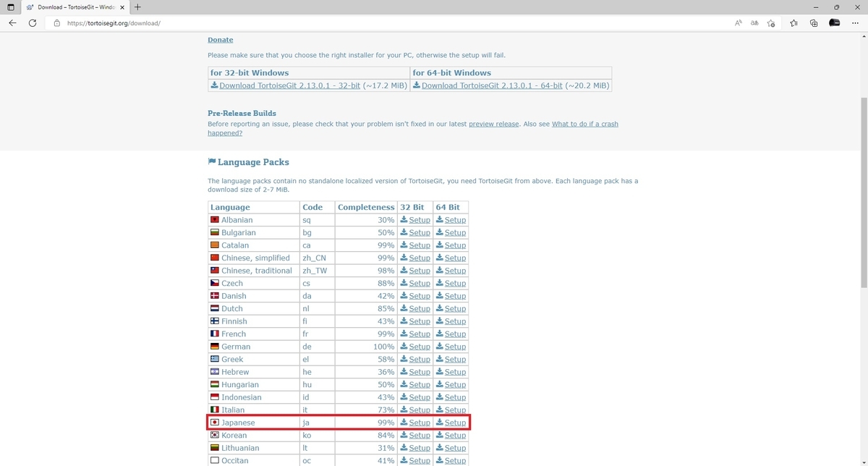Click 64 Bit Setup for Korean
The width and height of the screenshot is (868, 466).
pyautogui.click(x=451, y=435)
